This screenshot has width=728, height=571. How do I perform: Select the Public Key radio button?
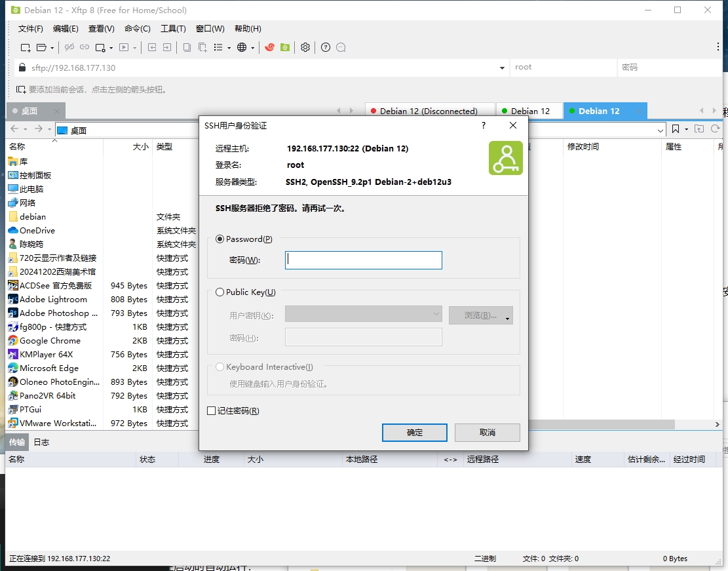point(220,292)
